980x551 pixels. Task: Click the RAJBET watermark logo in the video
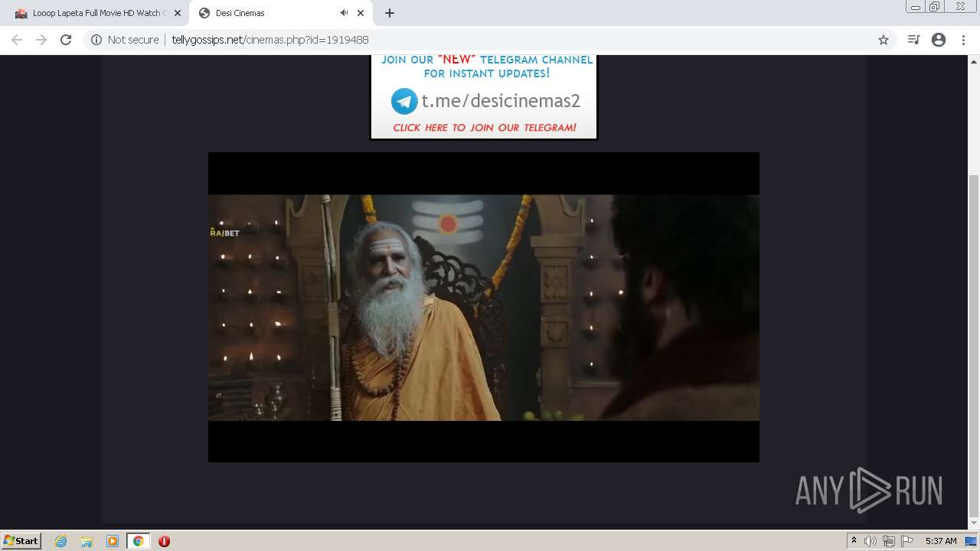[x=224, y=232]
